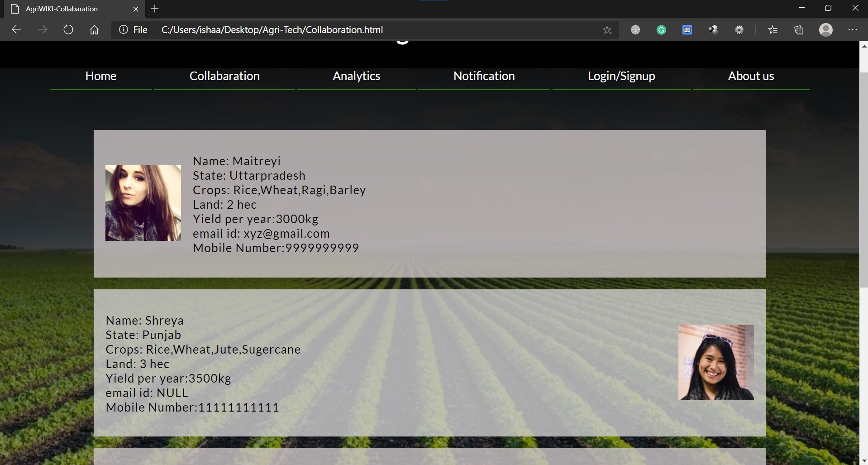The width and height of the screenshot is (868, 465).
Task: Open the blue reader extension icon
Action: point(687,30)
